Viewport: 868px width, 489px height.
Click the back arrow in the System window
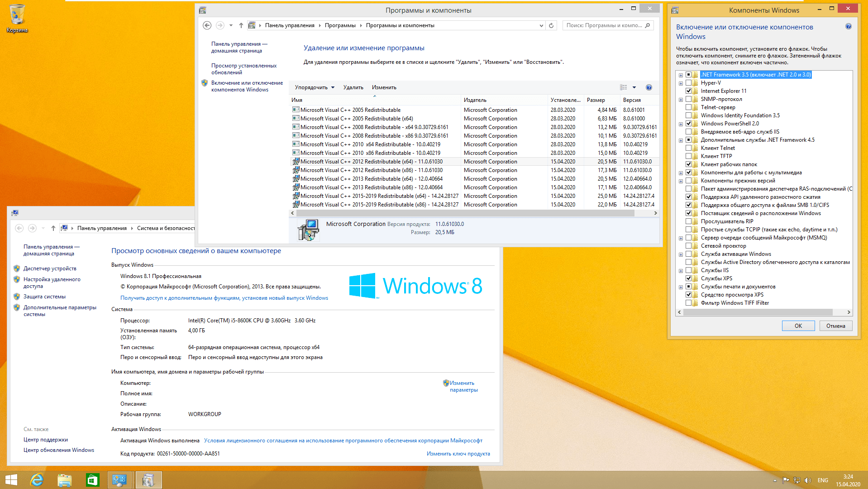19,228
